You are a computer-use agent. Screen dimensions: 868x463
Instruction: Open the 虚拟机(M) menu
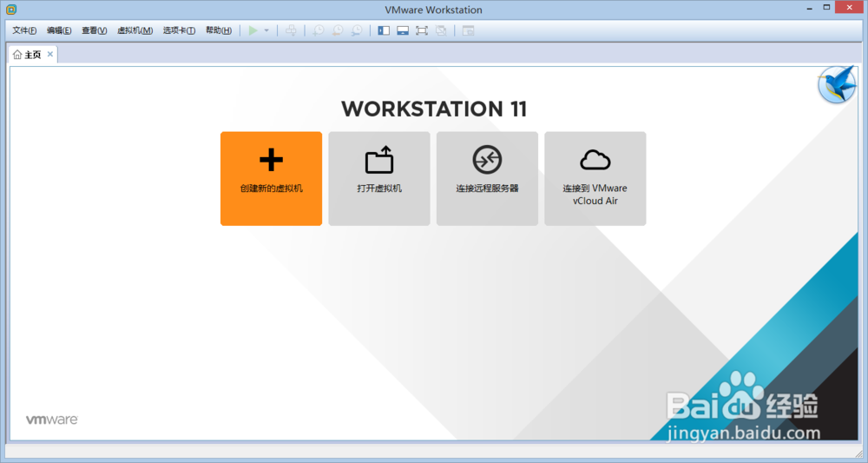[x=135, y=30]
